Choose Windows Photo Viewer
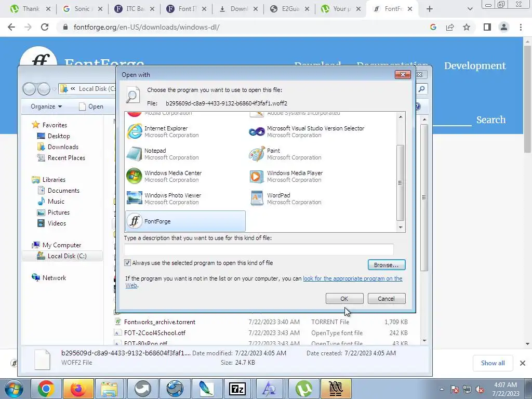Image resolution: width=532 pixels, height=399 pixels. 185,199
